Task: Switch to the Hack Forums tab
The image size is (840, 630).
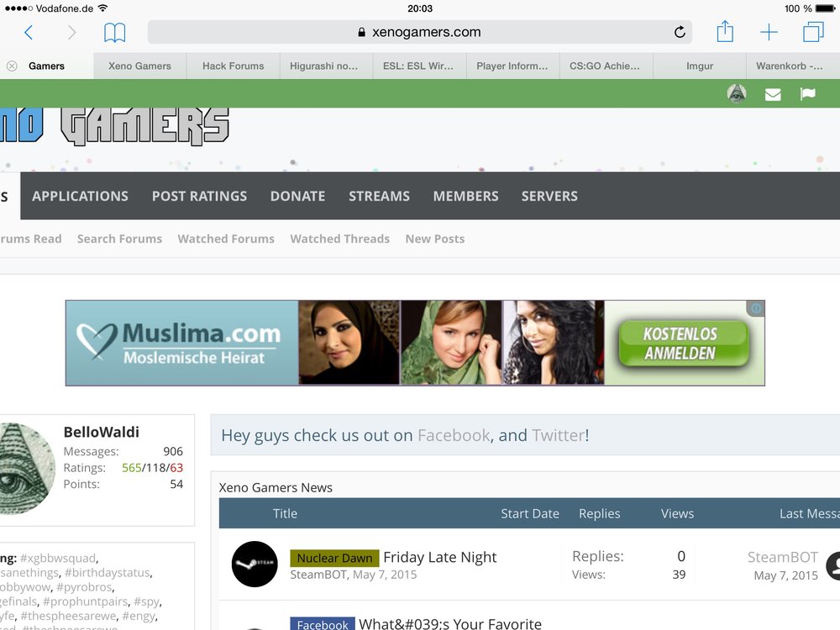Action: click(233, 66)
